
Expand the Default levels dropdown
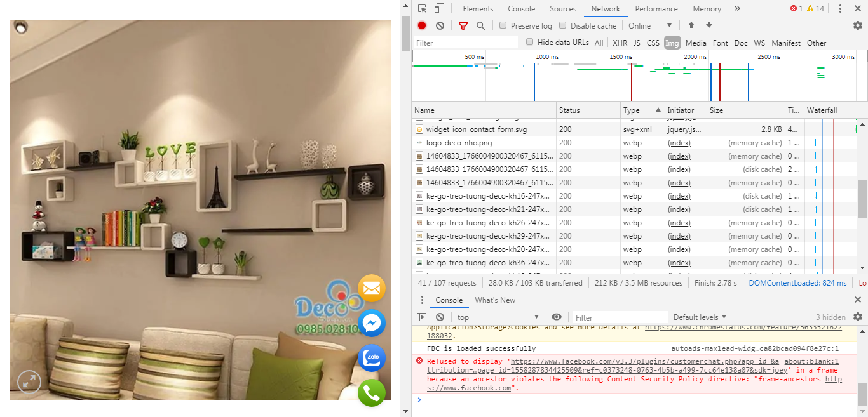[700, 317]
